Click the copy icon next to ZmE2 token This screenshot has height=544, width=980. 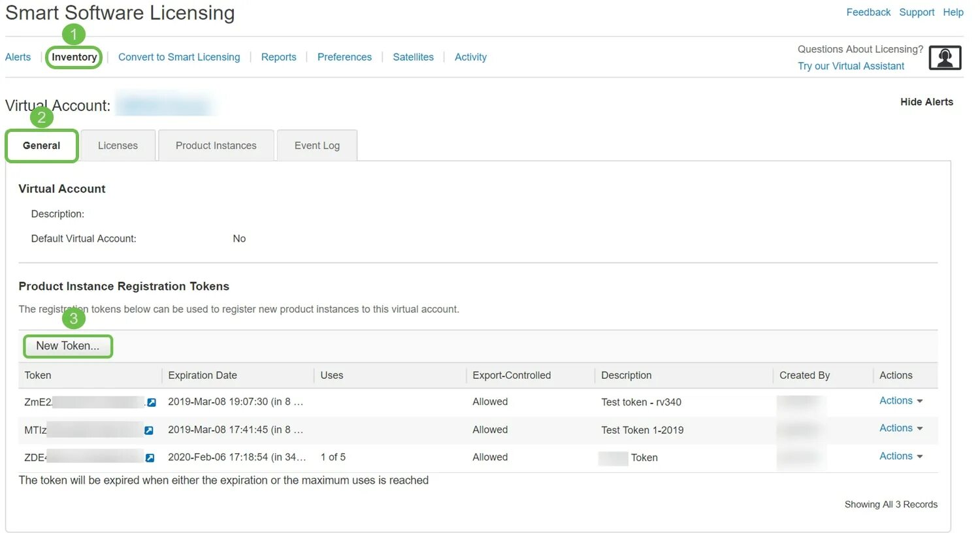pyautogui.click(x=152, y=402)
